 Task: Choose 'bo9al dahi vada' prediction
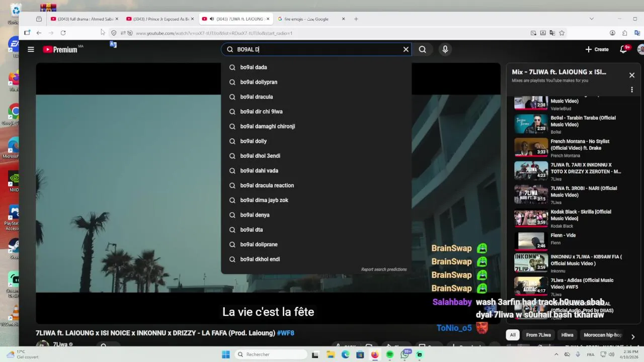click(x=316, y=170)
